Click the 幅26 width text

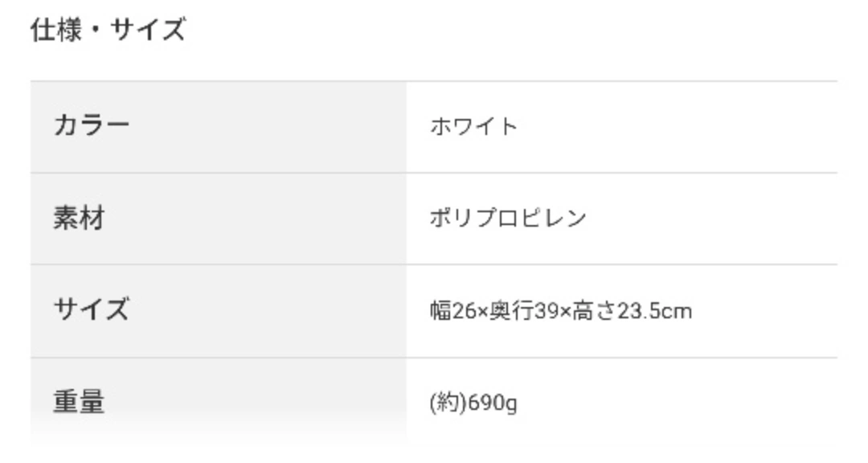point(452,311)
